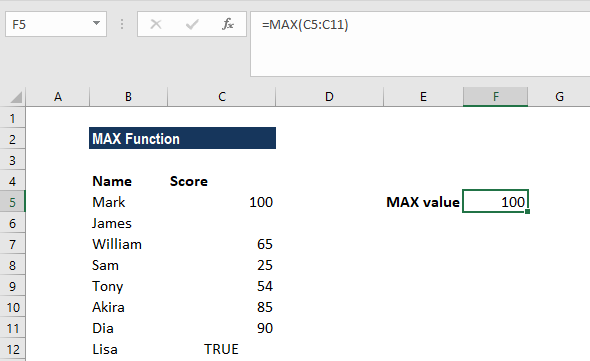Select row 5 header
Screen dimensions: 590x361
[12, 202]
